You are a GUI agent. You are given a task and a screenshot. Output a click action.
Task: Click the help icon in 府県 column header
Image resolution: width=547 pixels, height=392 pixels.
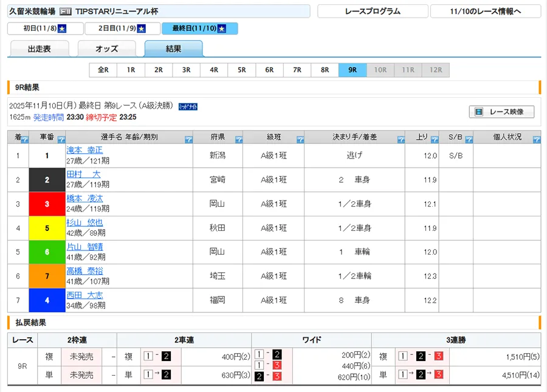point(239,140)
